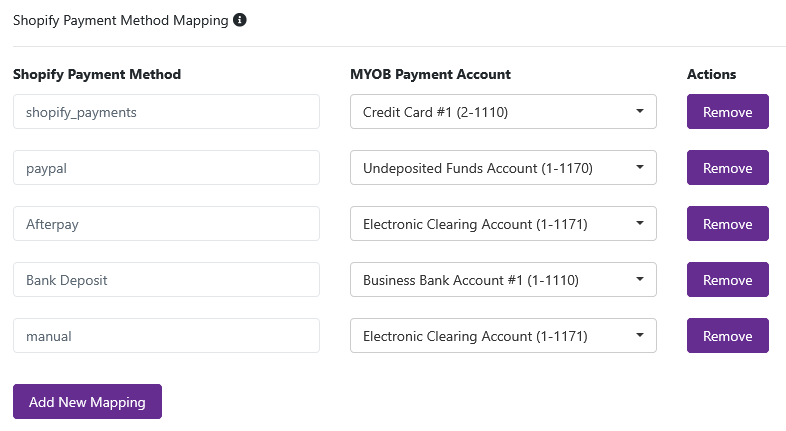
Task: Expand the Afterpay row's Electronic Clearing Account dropdown
Action: pyautogui.click(x=503, y=224)
